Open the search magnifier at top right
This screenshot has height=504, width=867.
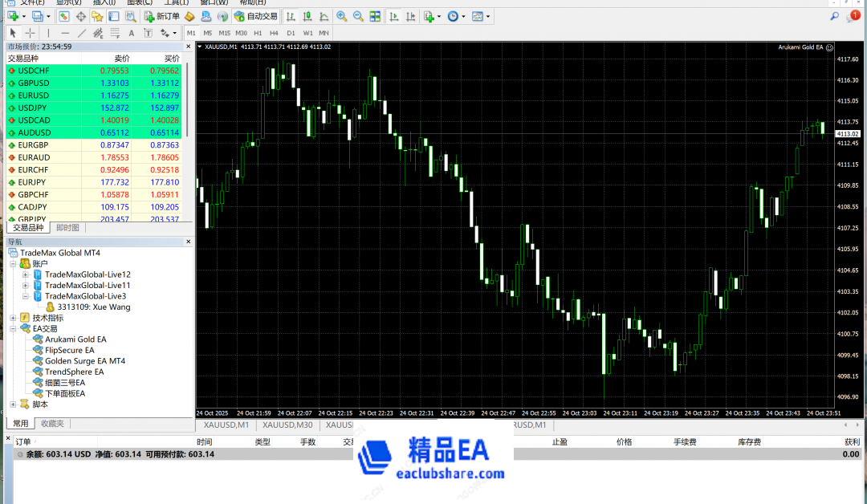click(x=834, y=17)
